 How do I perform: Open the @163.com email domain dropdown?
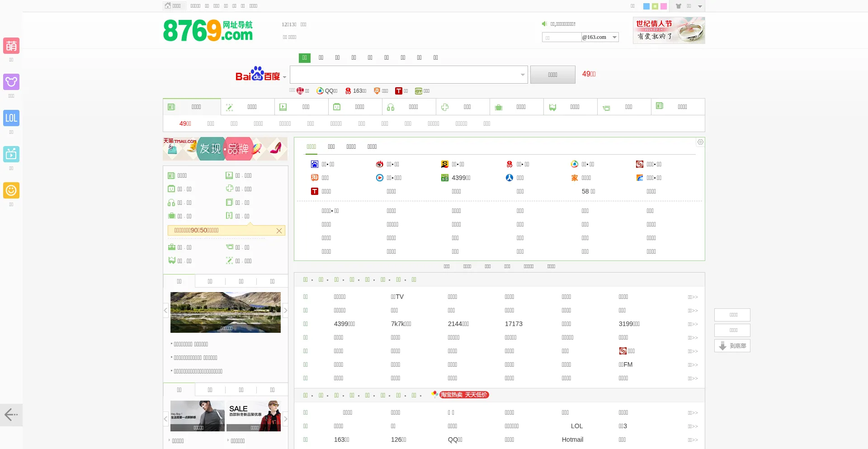(x=614, y=37)
